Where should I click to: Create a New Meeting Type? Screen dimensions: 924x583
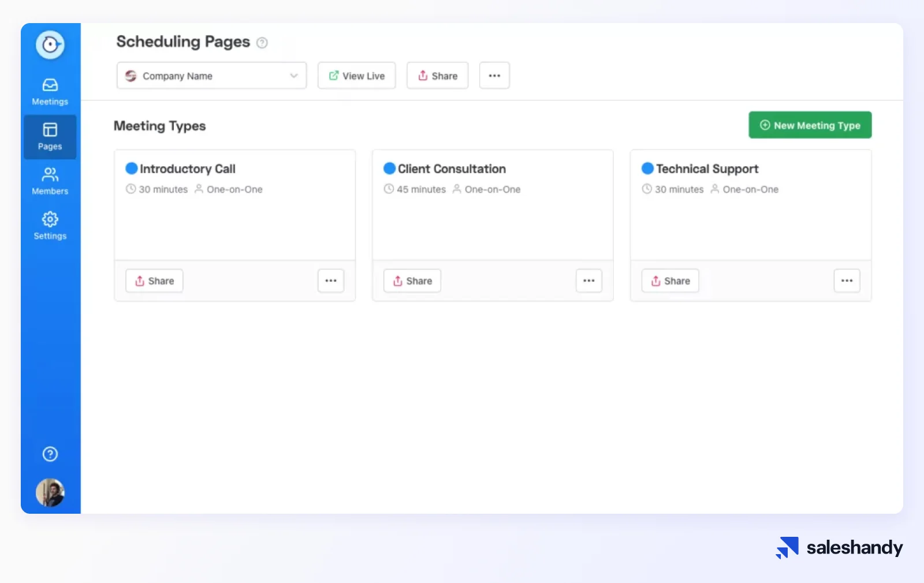coord(810,125)
